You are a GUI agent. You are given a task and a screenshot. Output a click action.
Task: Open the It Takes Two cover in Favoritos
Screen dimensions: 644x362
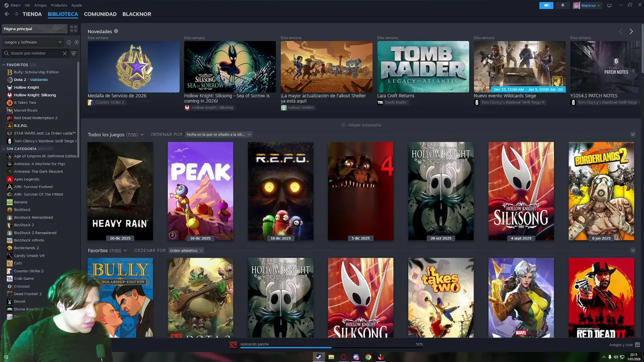click(441, 298)
